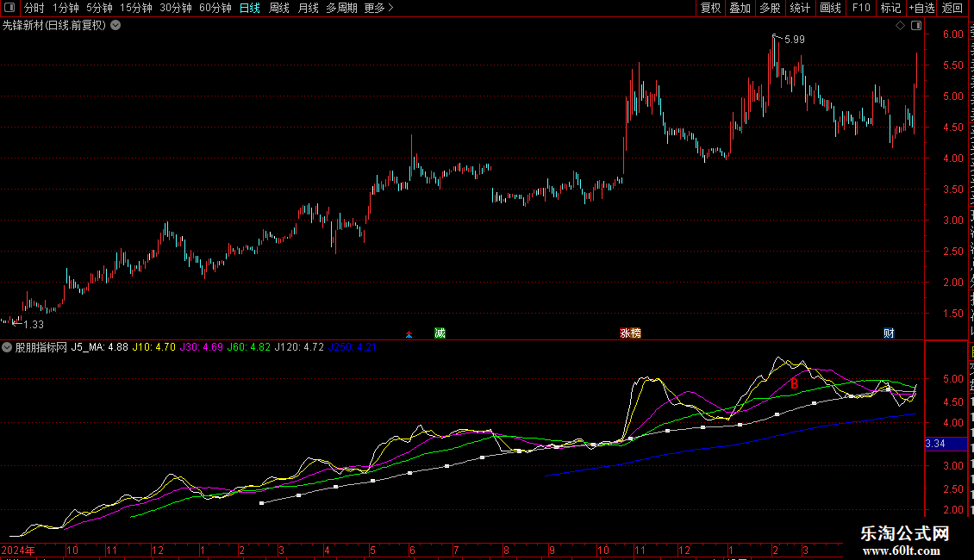The width and height of the screenshot is (974, 560).
Task: Open the 复权 adjustment options
Action: (710, 8)
